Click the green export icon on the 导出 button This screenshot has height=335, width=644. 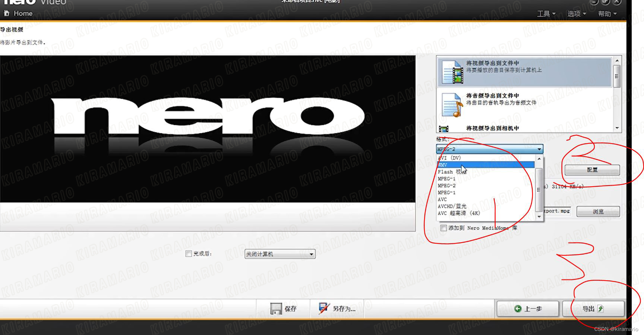point(600,309)
